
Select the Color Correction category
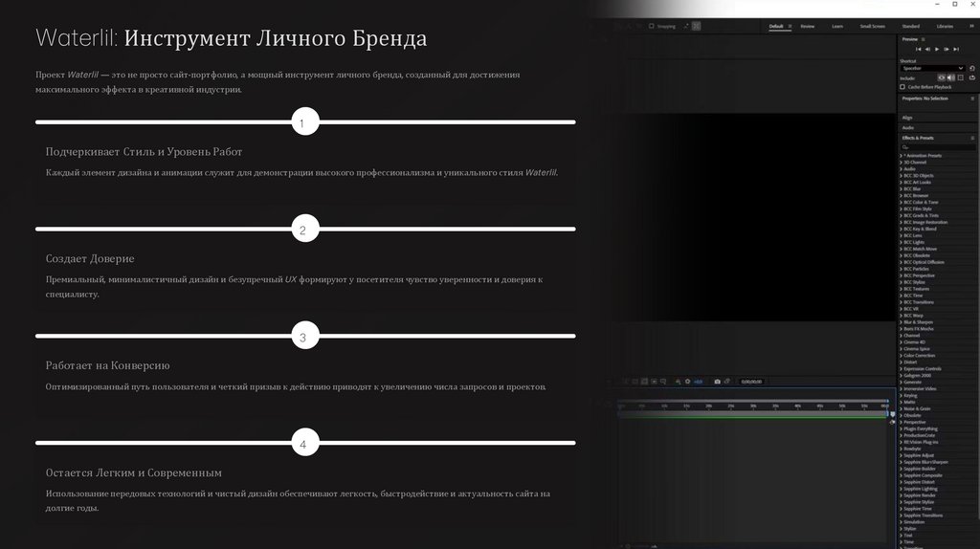coord(920,356)
